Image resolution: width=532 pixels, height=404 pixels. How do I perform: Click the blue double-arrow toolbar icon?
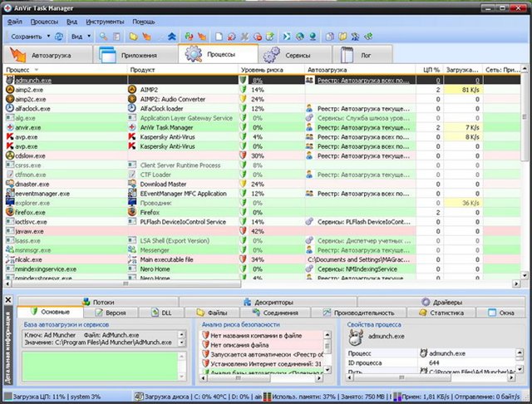coord(170,37)
